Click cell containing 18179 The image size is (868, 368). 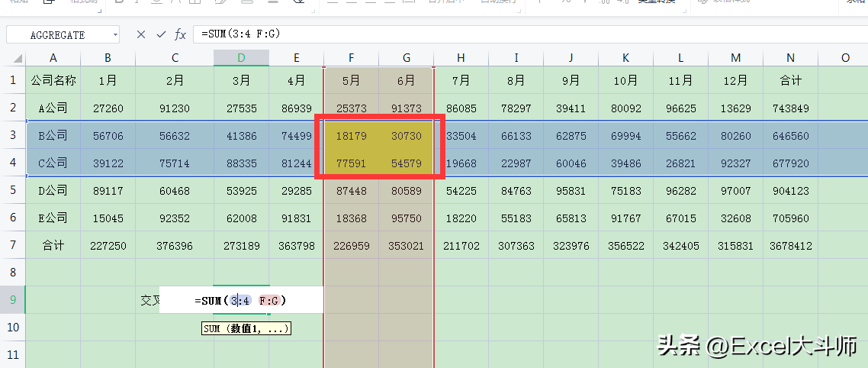click(x=352, y=136)
